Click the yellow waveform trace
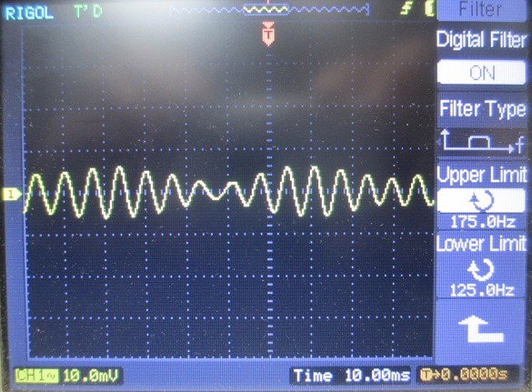 pos(229,192)
